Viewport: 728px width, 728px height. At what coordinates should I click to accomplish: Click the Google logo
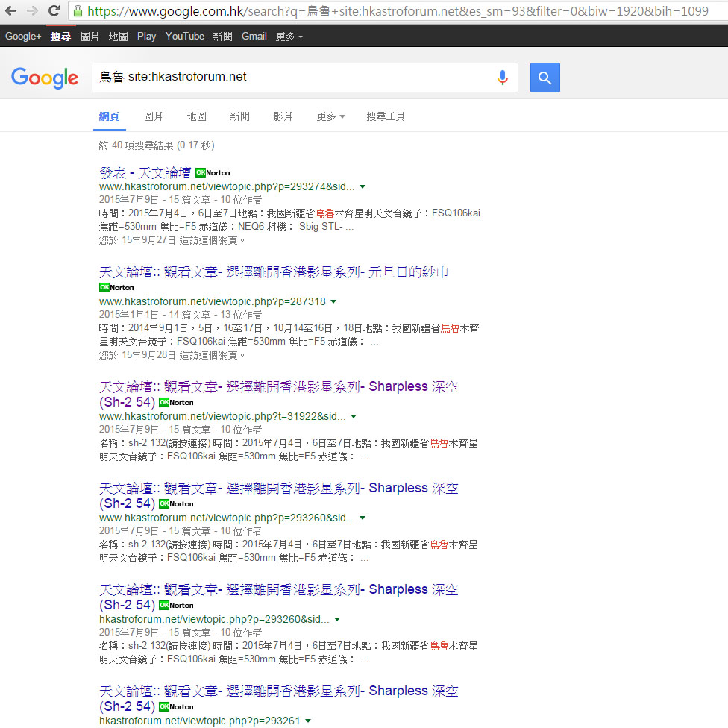click(45, 78)
